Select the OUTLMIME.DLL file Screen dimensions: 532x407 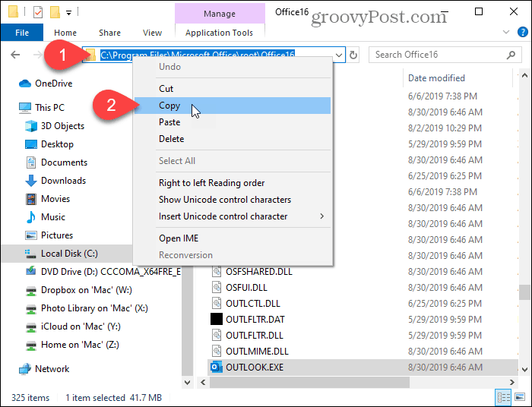click(257, 351)
